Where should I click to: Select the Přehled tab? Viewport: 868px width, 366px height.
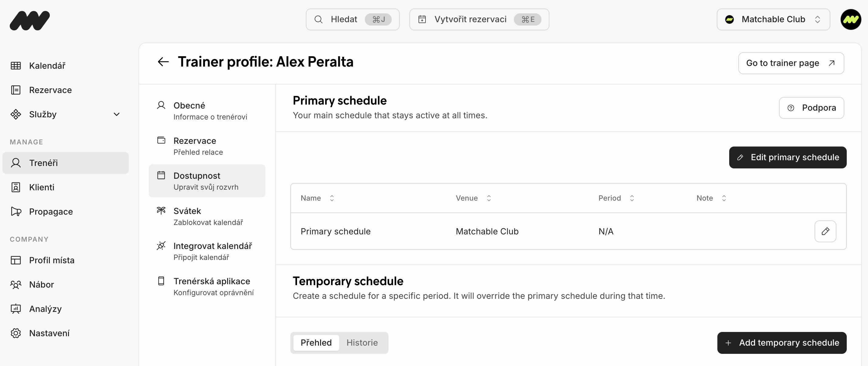point(316,343)
